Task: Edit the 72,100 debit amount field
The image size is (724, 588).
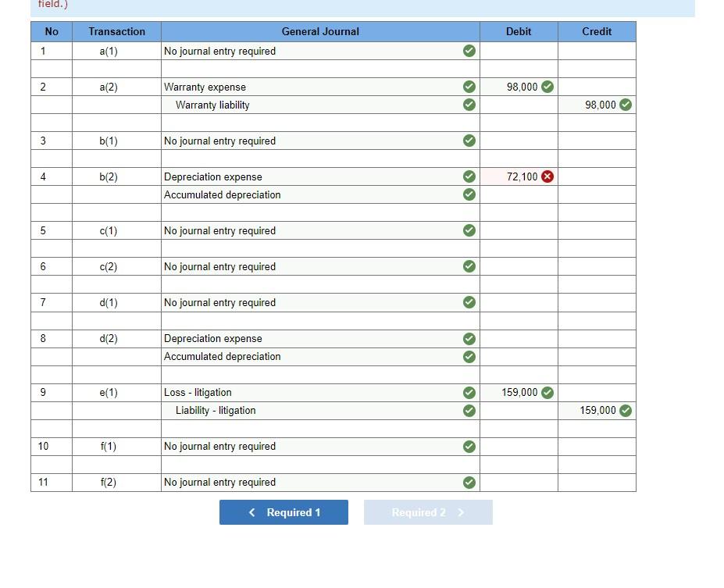Action: click(x=519, y=176)
